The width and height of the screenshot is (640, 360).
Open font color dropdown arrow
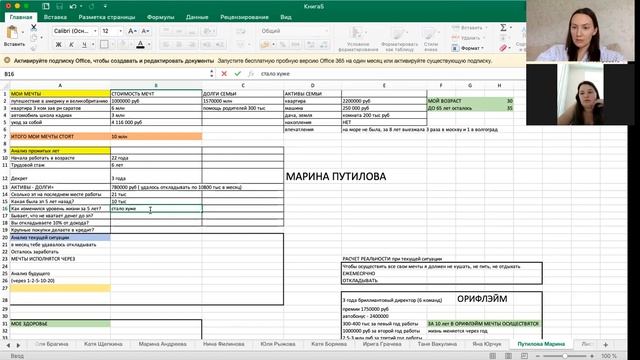[x=149, y=44]
